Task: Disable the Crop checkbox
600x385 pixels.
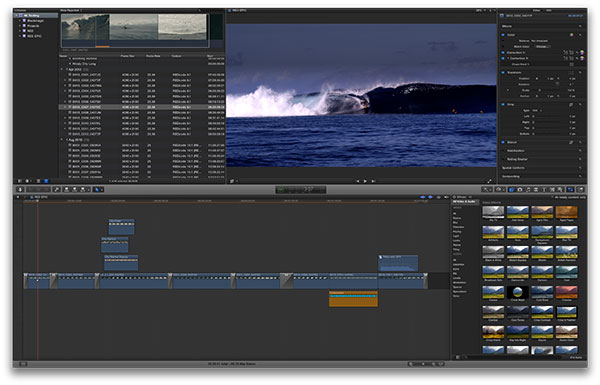Action: pos(503,104)
